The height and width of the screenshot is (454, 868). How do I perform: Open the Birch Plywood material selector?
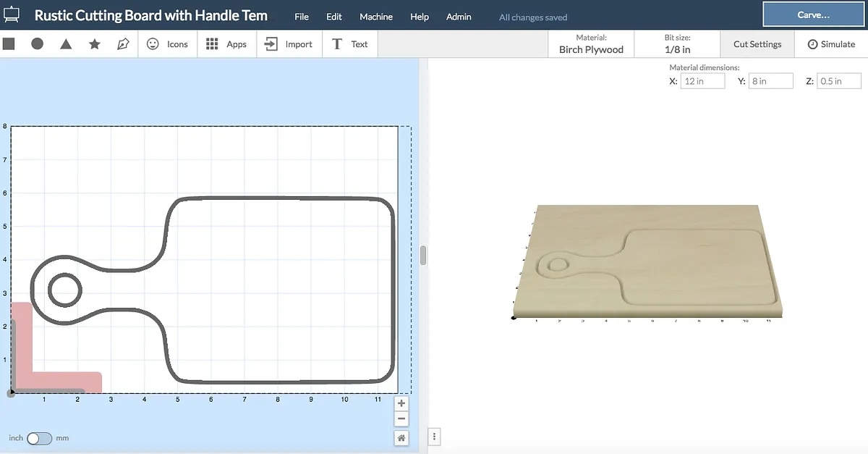click(x=591, y=44)
